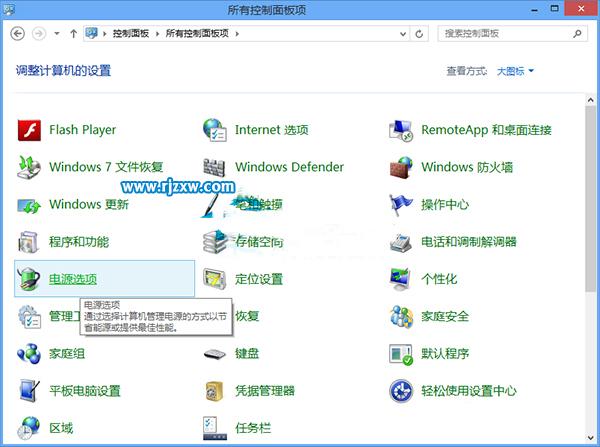Open 默认程序 icon
The image size is (600, 447).
[401, 354]
